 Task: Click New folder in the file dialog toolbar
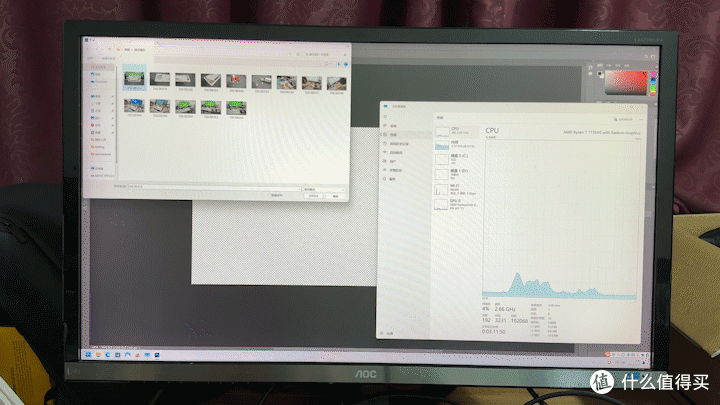(x=109, y=58)
